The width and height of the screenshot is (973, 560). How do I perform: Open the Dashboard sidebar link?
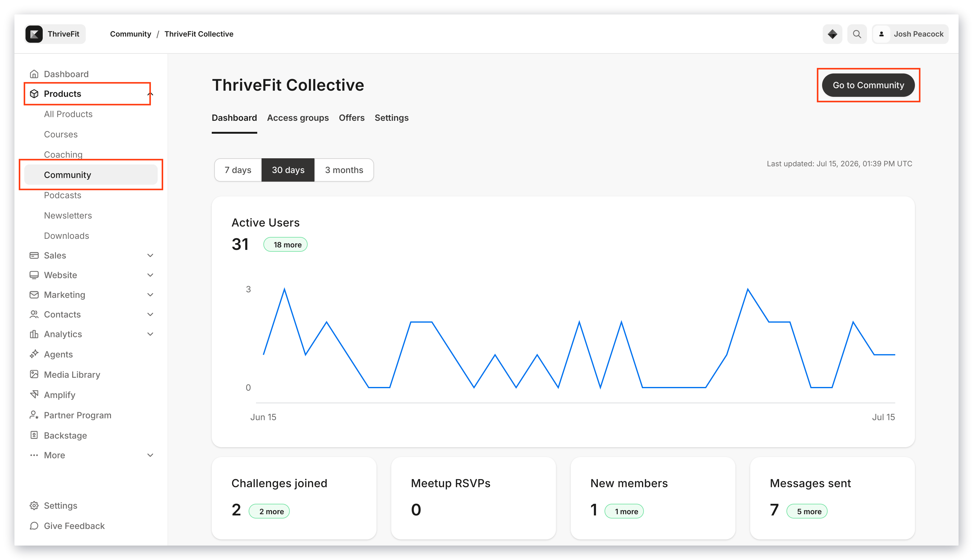coord(66,74)
